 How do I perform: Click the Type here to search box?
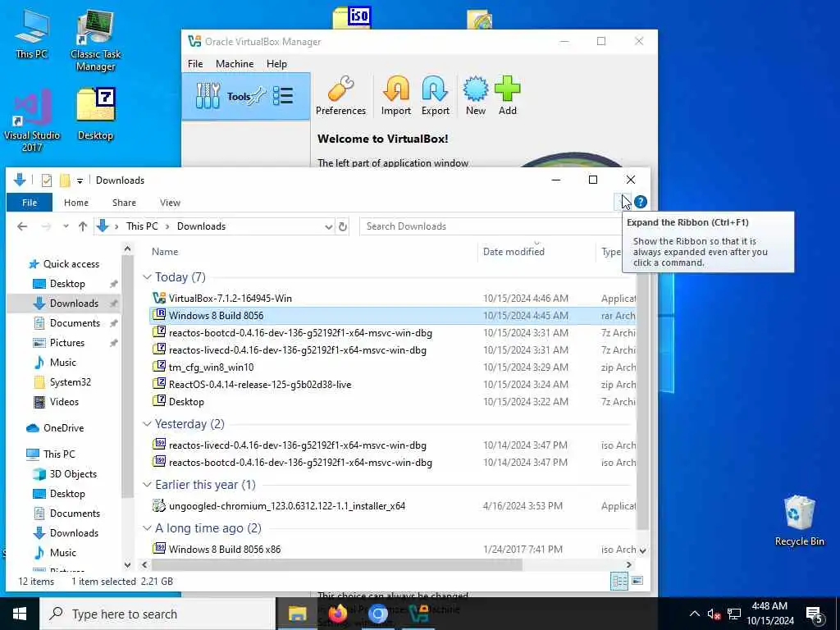[157, 614]
